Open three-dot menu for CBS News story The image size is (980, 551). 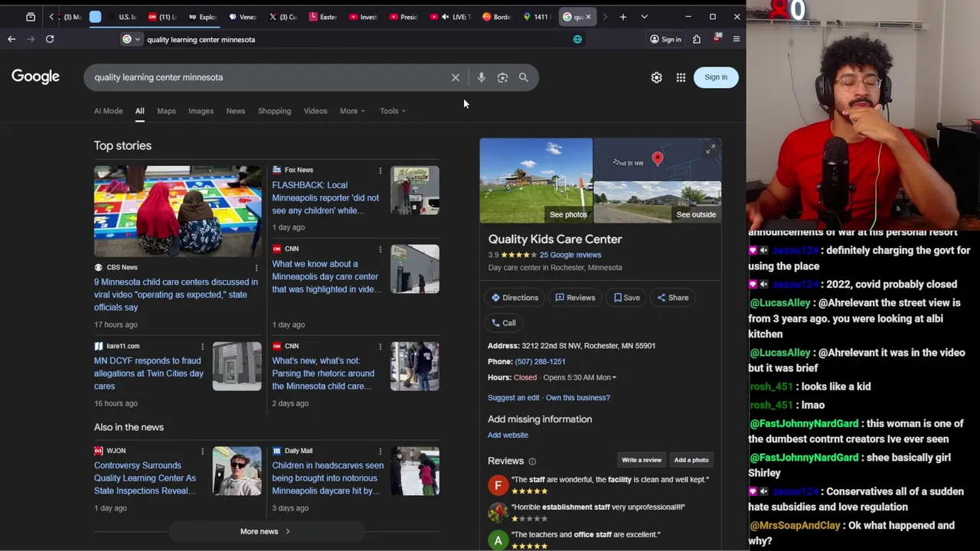tap(256, 268)
